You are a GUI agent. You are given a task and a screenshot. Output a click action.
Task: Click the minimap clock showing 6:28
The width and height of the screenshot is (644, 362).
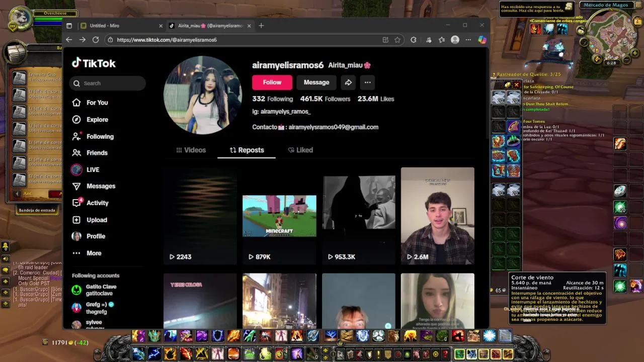pos(611,63)
